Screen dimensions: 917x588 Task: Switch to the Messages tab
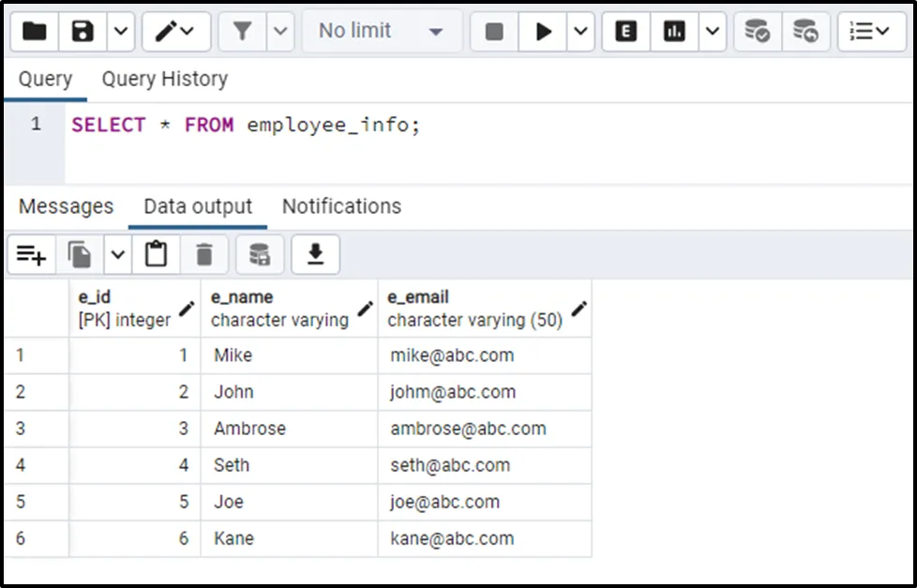66,206
